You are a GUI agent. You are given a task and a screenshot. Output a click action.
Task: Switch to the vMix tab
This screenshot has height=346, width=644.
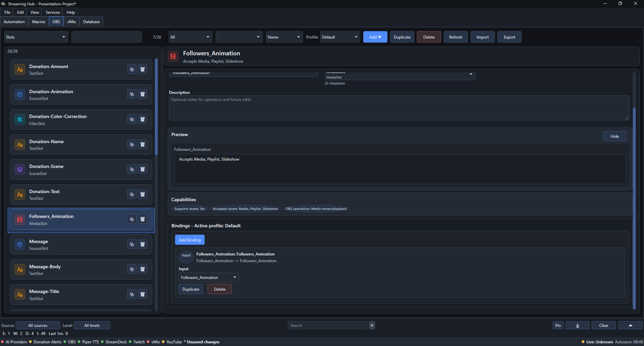71,21
